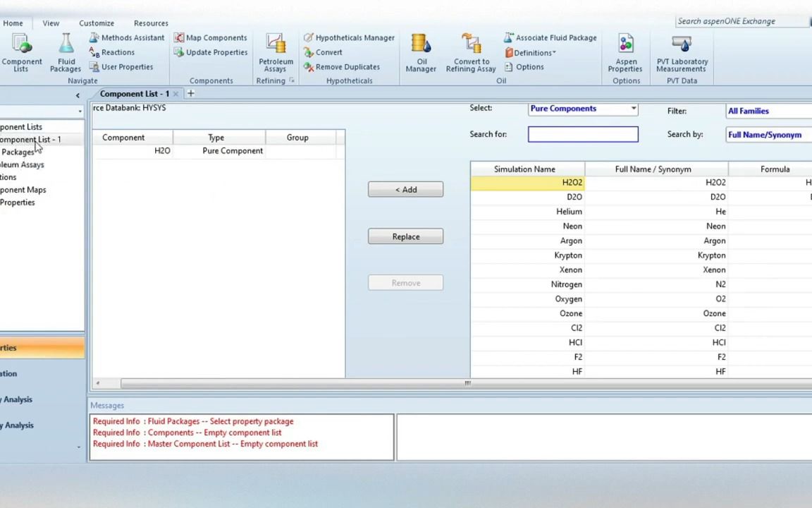Add H2O2 with the Add button
Image resolution: width=812 pixels, height=508 pixels.
(405, 189)
